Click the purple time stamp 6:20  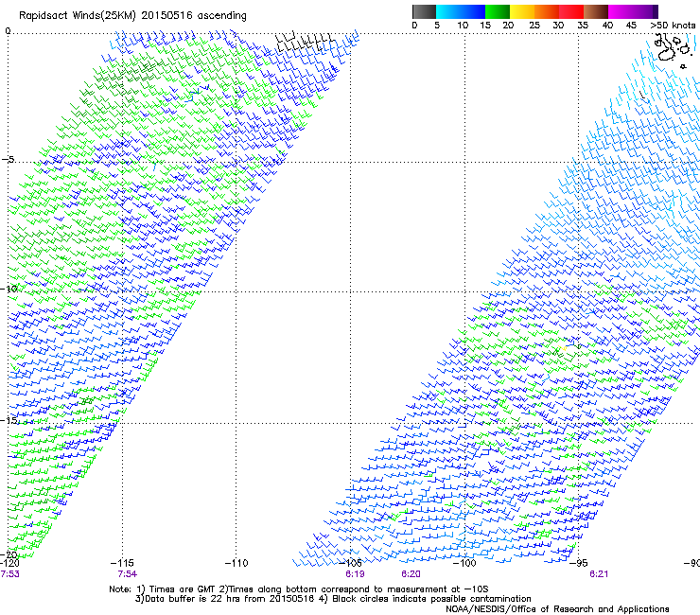pos(411,574)
